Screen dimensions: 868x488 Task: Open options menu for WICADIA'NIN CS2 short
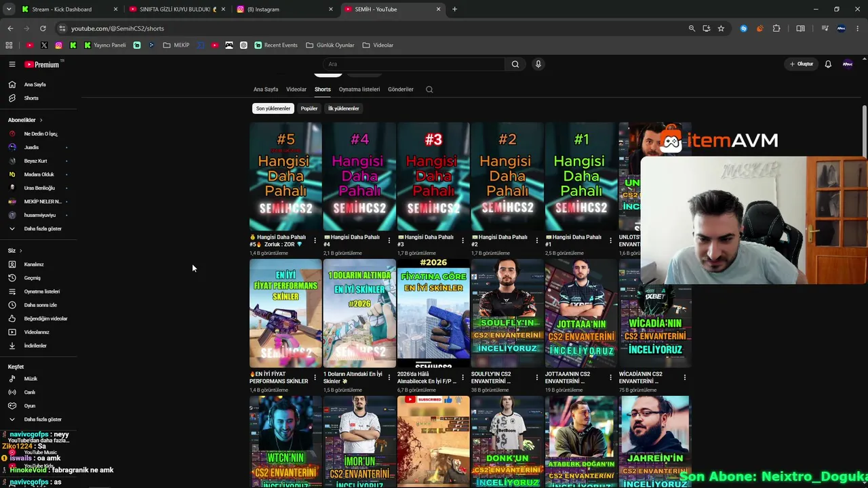coord(684,377)
